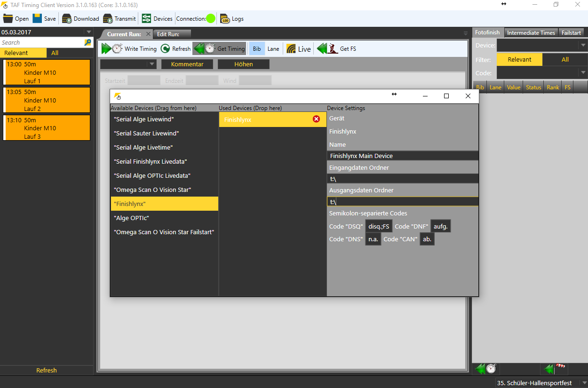Switch to the Failstart tab
Viewport: 588px width, 388px height.
pyautogui.click(x=571, y=33)
